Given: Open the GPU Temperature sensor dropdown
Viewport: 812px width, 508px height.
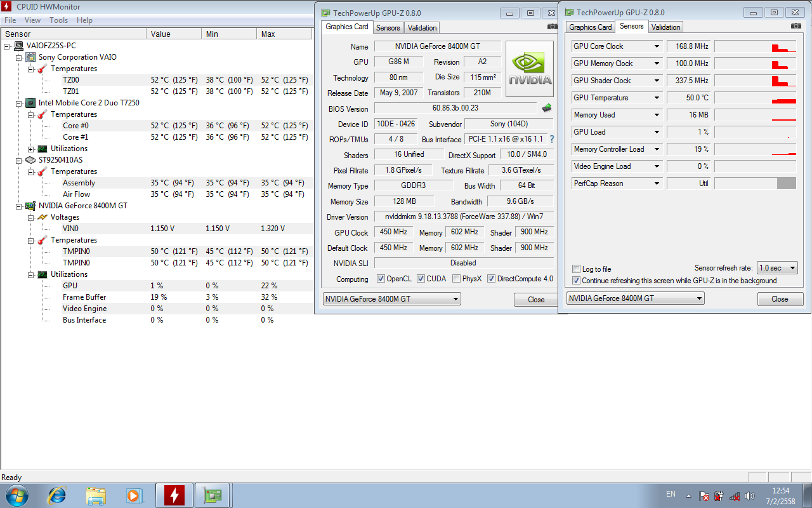Looking at the screenshot, I should point(657,98).
